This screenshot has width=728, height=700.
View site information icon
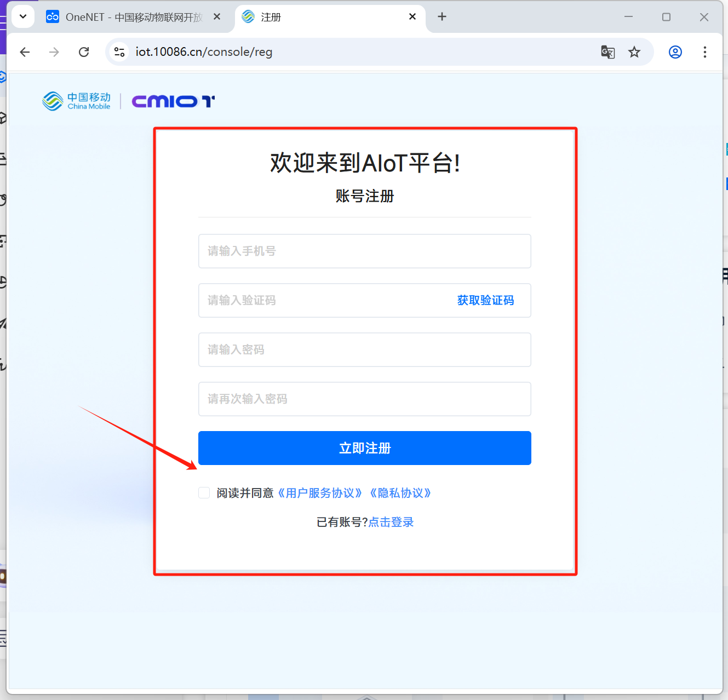[119, 52]
